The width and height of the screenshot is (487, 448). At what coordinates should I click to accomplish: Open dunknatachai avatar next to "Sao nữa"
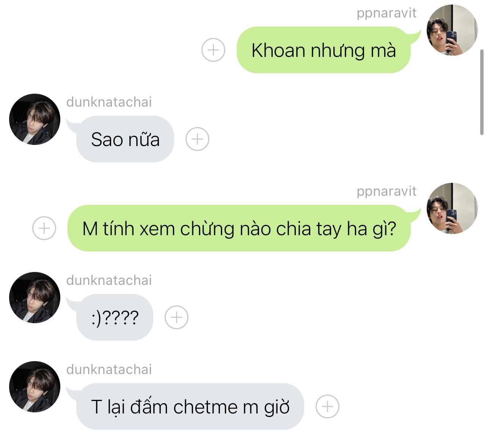pyautogui.click(x=35, y=119)
